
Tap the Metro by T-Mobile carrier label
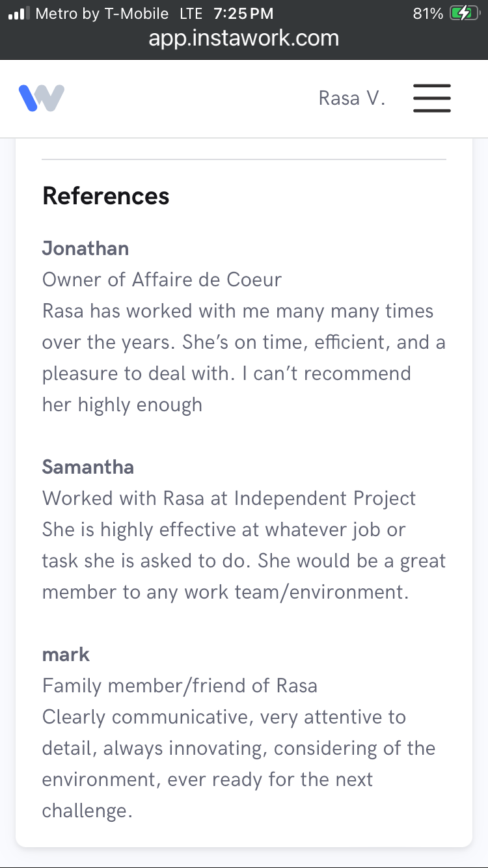(x=102, y=14)
